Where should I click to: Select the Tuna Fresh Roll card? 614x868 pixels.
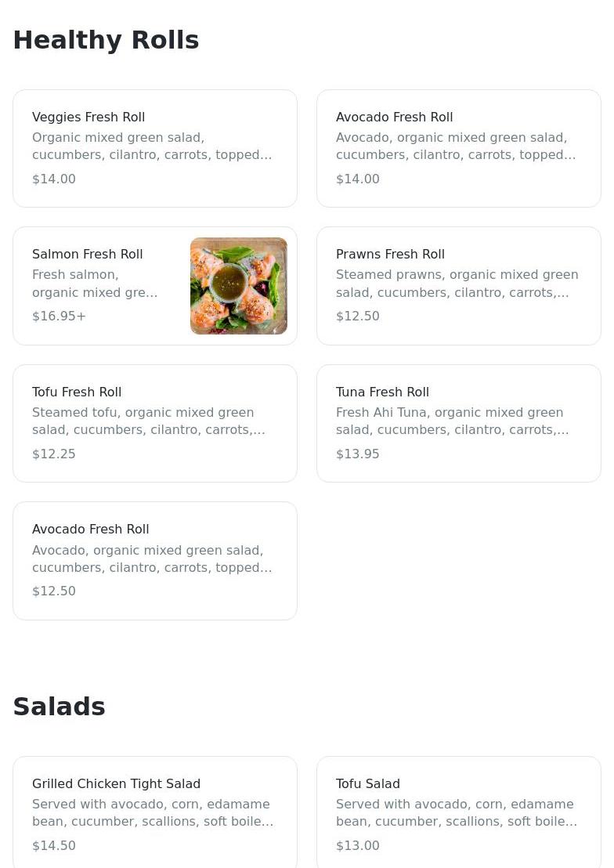point(458,424)
